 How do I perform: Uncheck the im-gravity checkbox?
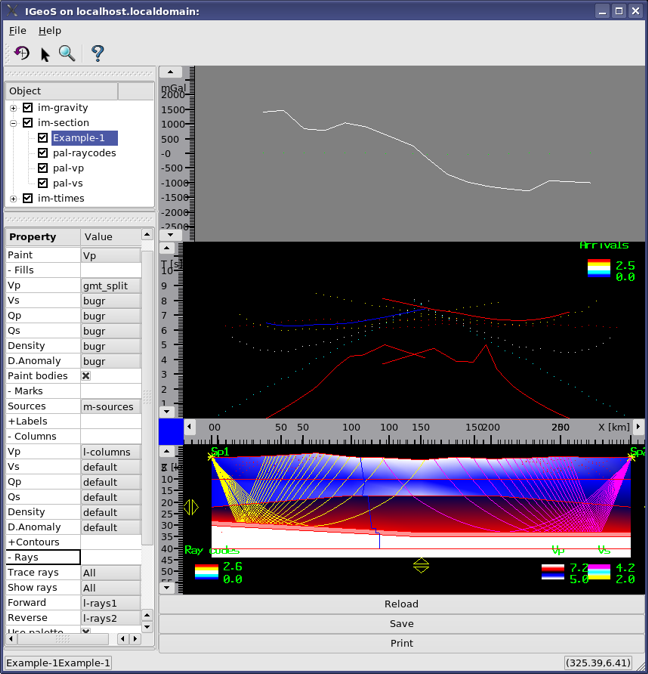pos(28,108)
